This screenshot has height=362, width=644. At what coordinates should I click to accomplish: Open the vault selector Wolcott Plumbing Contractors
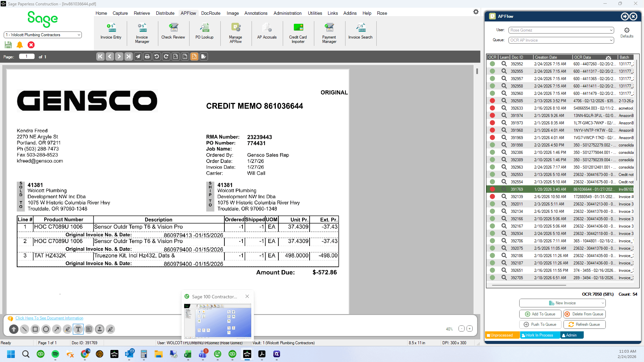43,35
